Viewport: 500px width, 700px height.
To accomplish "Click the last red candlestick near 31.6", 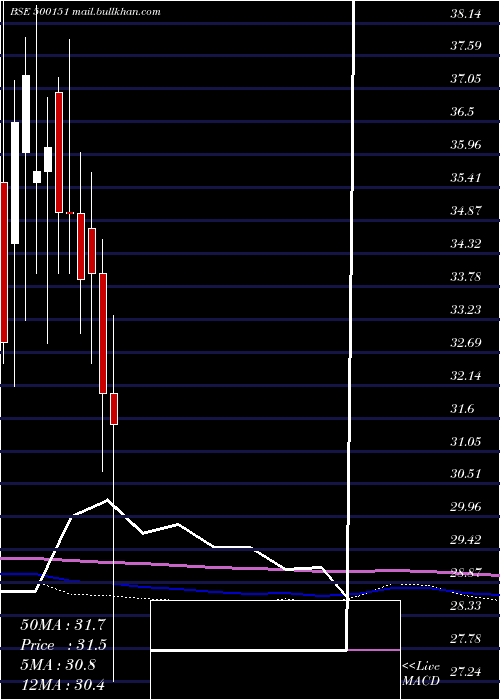I will 114,408.
